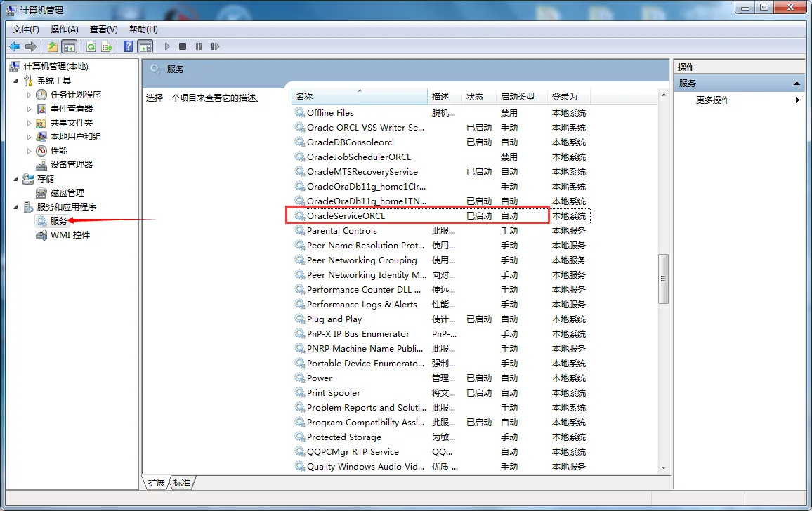
Task: Sort by the 启动类型 column header
Action: click(522, 96)
